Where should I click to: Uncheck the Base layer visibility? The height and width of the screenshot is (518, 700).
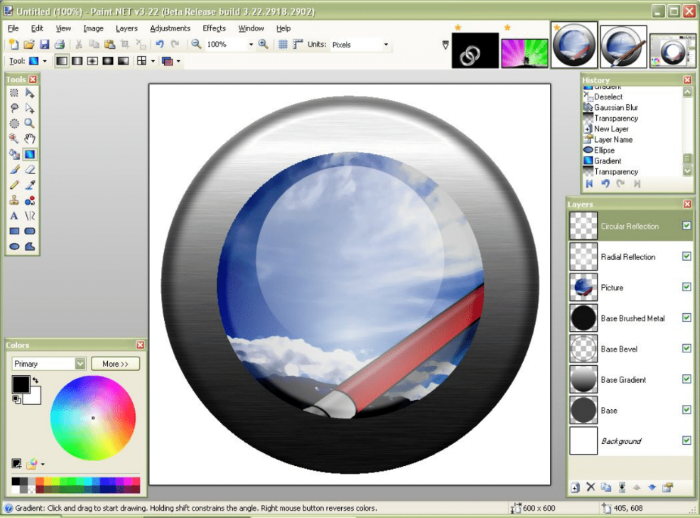point(687,409)
